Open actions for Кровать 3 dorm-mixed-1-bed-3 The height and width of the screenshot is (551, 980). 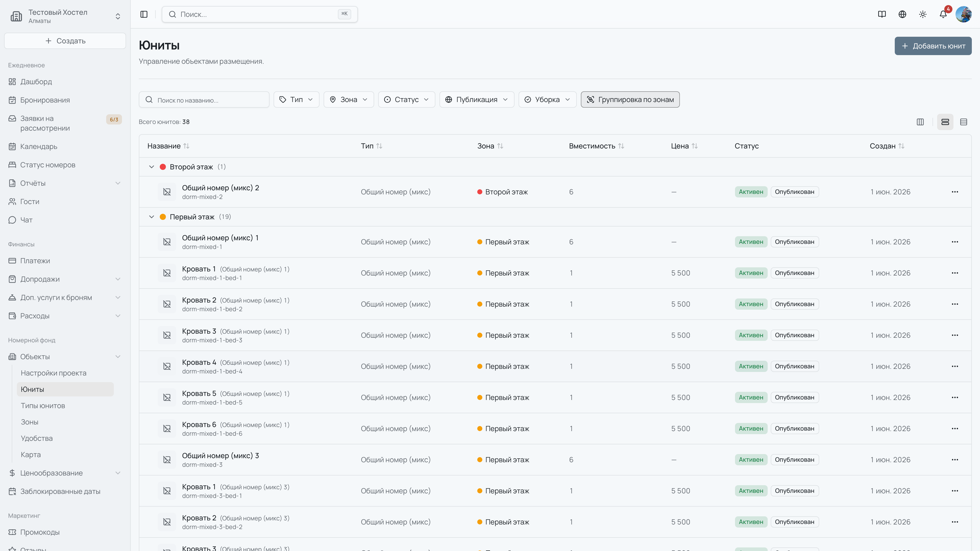(955, 335)
